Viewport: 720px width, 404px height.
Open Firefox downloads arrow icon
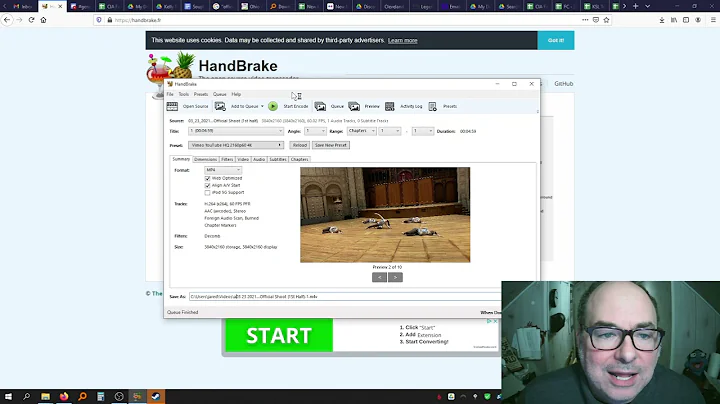point(662,20)
